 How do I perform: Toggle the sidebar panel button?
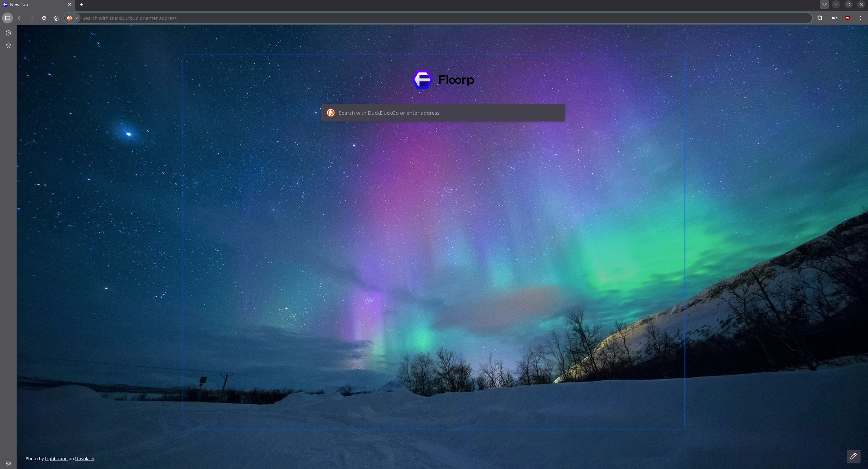click(x=7, y=18)
